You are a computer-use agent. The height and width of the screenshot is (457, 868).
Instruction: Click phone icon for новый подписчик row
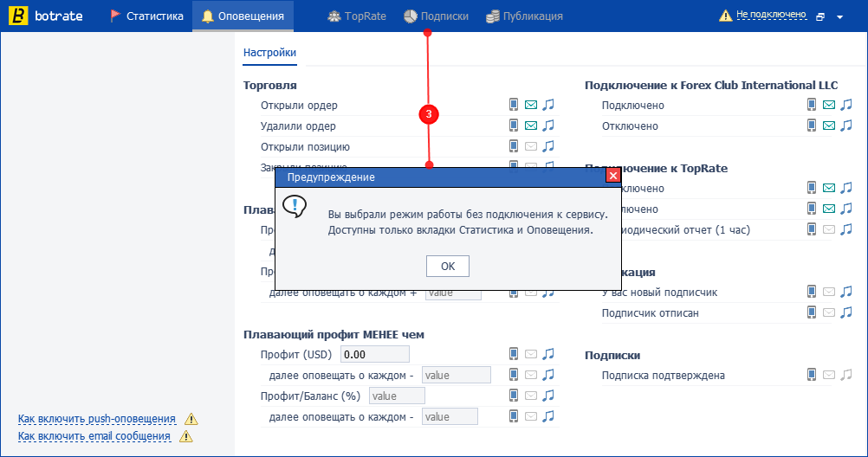(x=812, y=292)
